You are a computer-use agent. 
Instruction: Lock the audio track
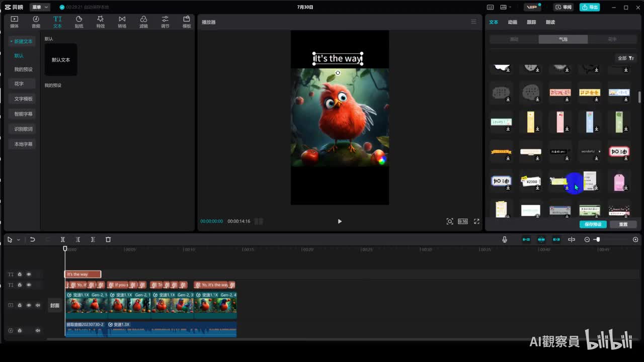(20, 330)
